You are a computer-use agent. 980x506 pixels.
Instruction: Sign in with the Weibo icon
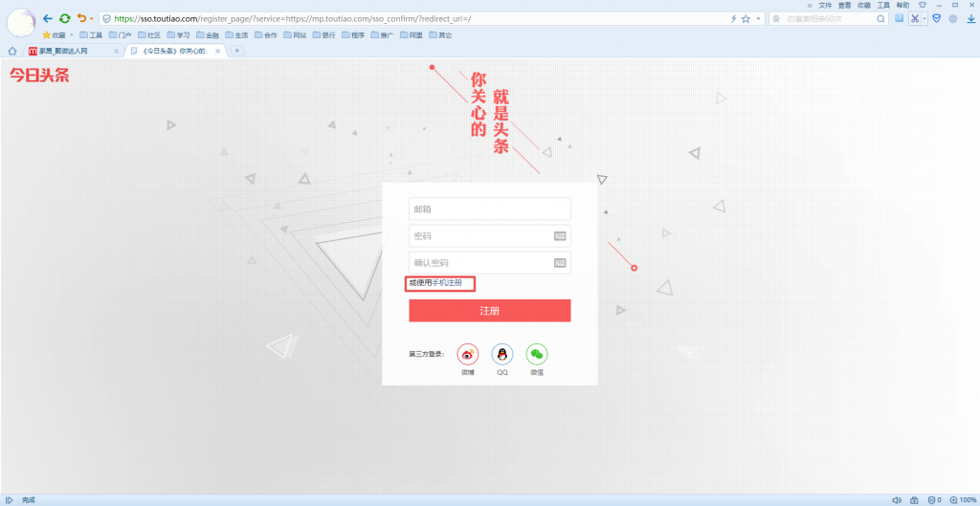(467, 354)
